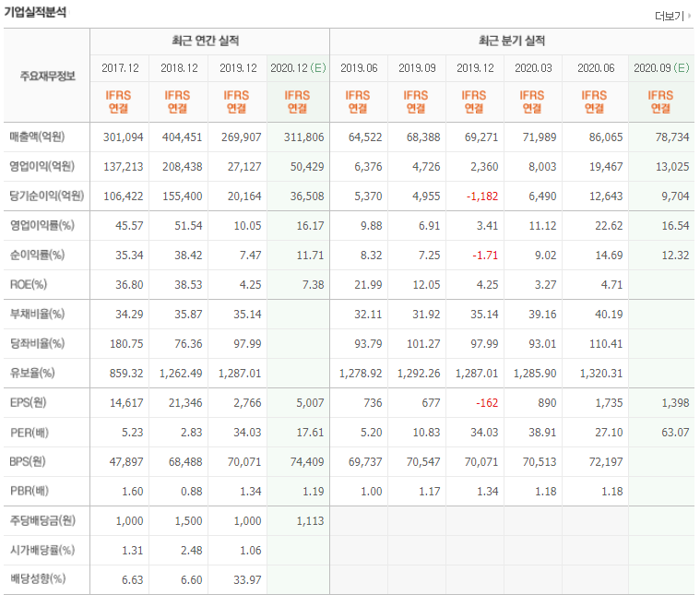The image size is (700, 595).
Task: Open the 더보기 link
Action: pyautogui.click(x=670, y=16)
